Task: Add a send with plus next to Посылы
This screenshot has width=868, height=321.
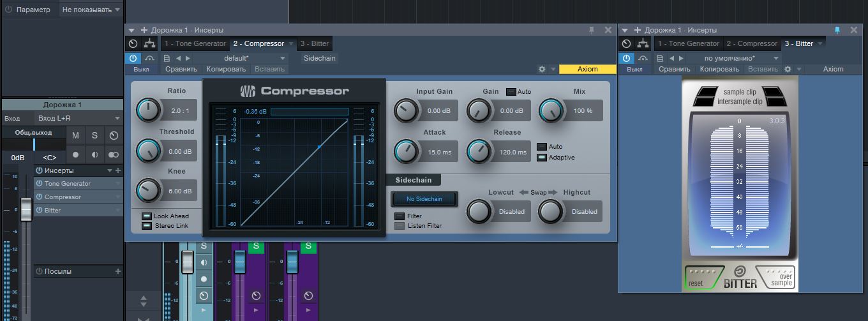Action: [x=117, y=271]
